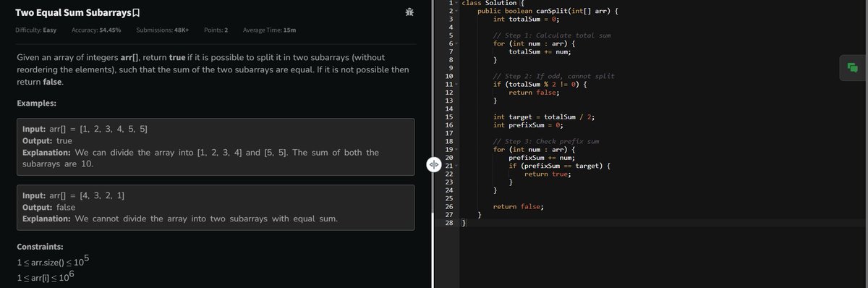The height and width of the screenshot is (288, 868).
Task: Click the Submissions: 48K+ stat
Action: tap(162, 30)
